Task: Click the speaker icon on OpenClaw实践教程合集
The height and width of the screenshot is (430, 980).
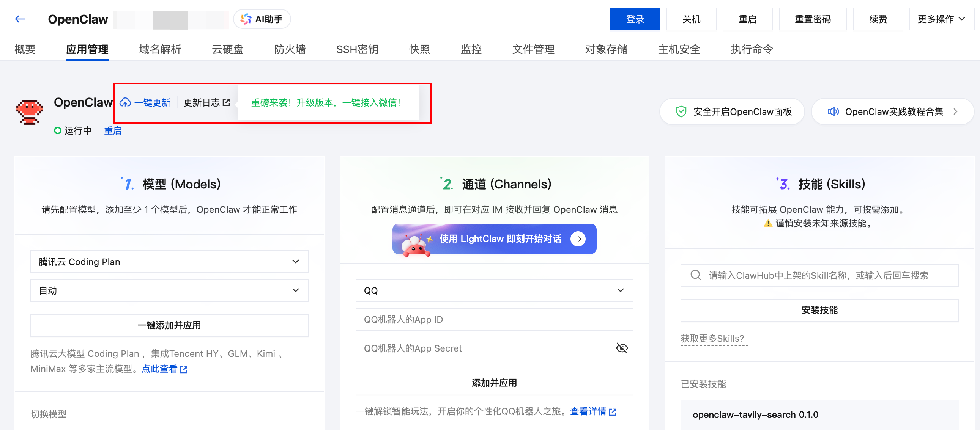Action: pyautogui.click(x=833, y=111)
